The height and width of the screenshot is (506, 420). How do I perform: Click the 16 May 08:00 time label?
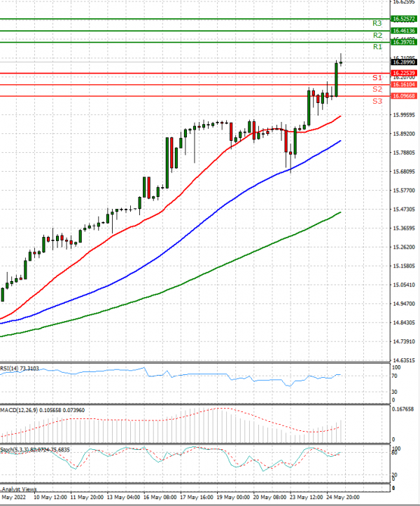160,497
